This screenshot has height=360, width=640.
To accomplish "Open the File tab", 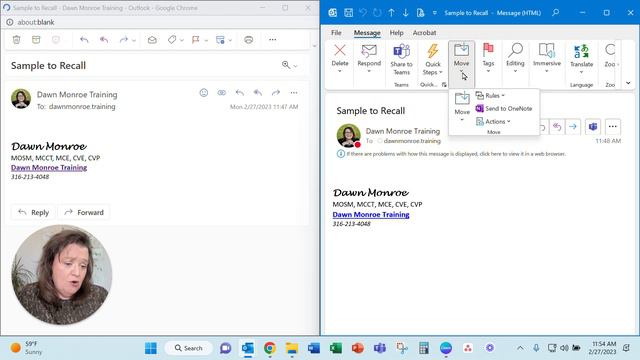I will (336, 33).
